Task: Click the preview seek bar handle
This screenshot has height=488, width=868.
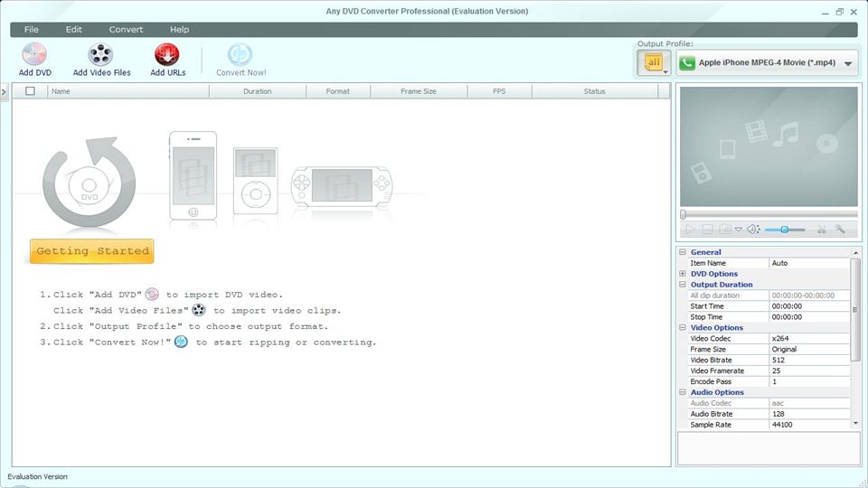Action: tap(684, 215)
